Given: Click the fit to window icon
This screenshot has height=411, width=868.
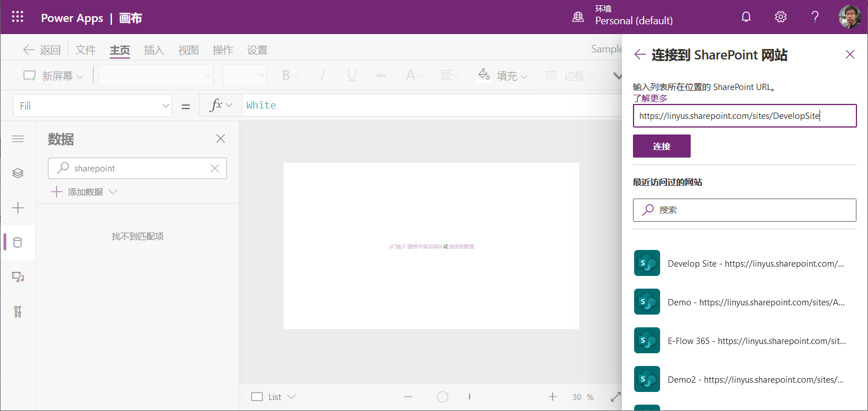Looking at the screenshot, I should 616,397.
